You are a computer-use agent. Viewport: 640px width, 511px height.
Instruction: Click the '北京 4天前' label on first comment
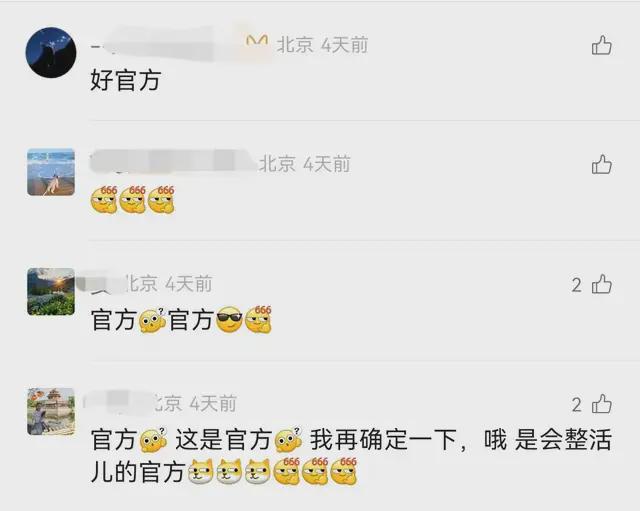click(322, 44)
